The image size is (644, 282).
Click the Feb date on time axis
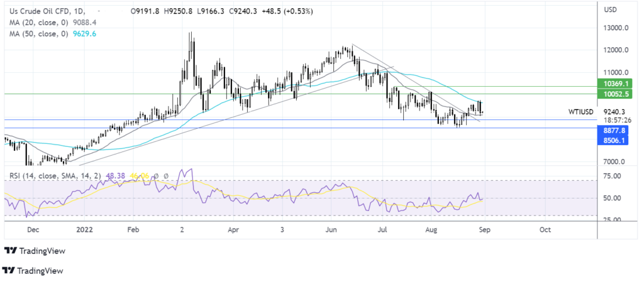click(x=135, y=229)
